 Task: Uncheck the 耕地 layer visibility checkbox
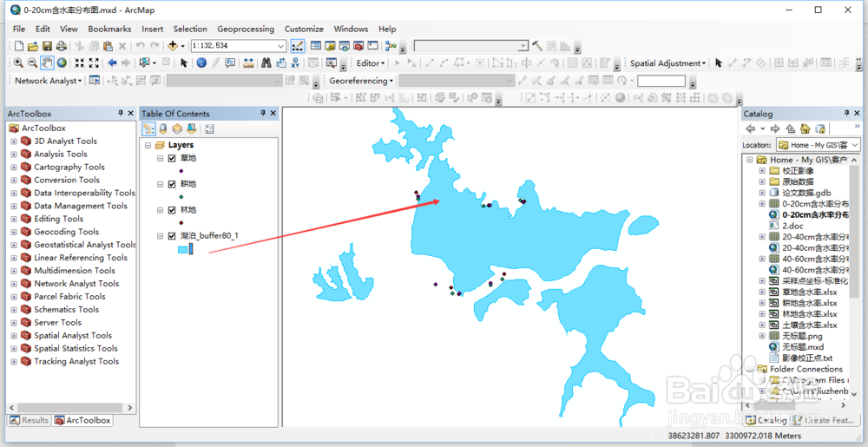[x=172, y=184]
